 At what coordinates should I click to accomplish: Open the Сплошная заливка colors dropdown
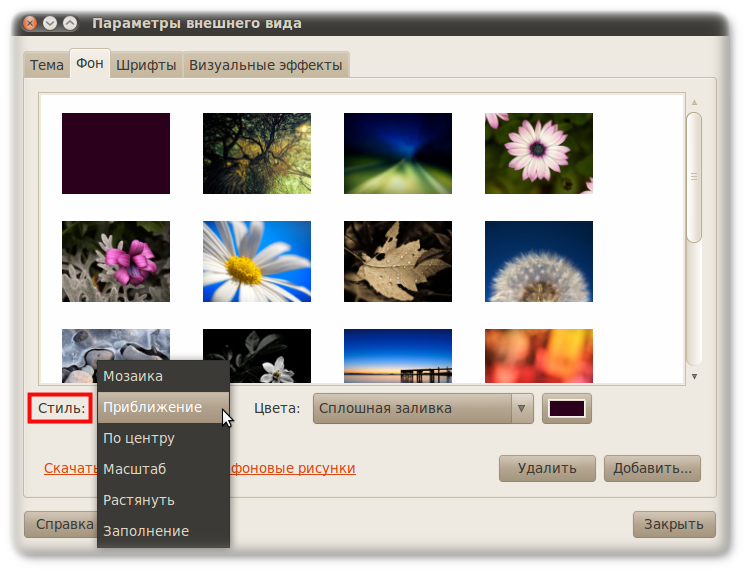point(422,408)
